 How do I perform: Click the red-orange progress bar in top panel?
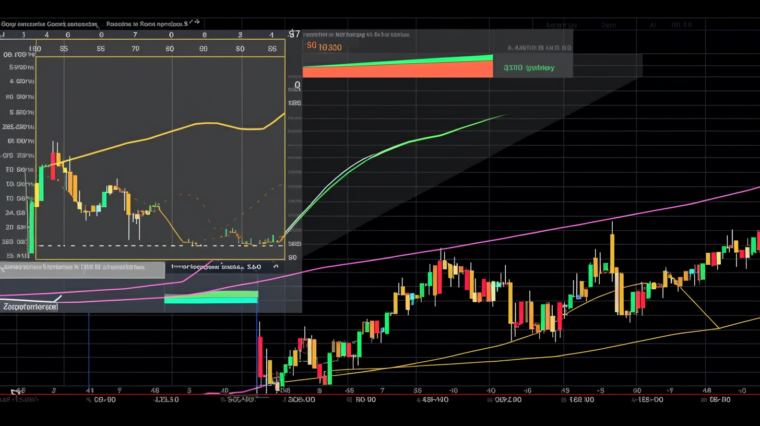[397, 70]
